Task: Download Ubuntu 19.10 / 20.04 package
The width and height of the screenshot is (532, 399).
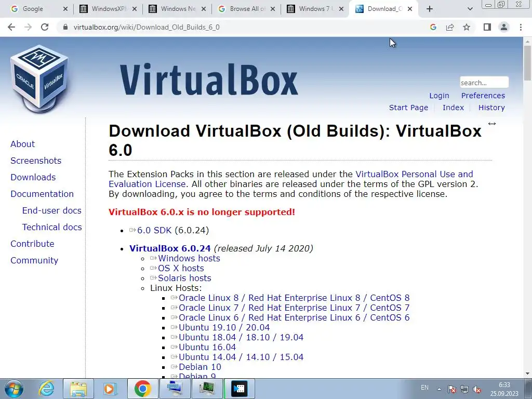Action: (x=224, y=327)
